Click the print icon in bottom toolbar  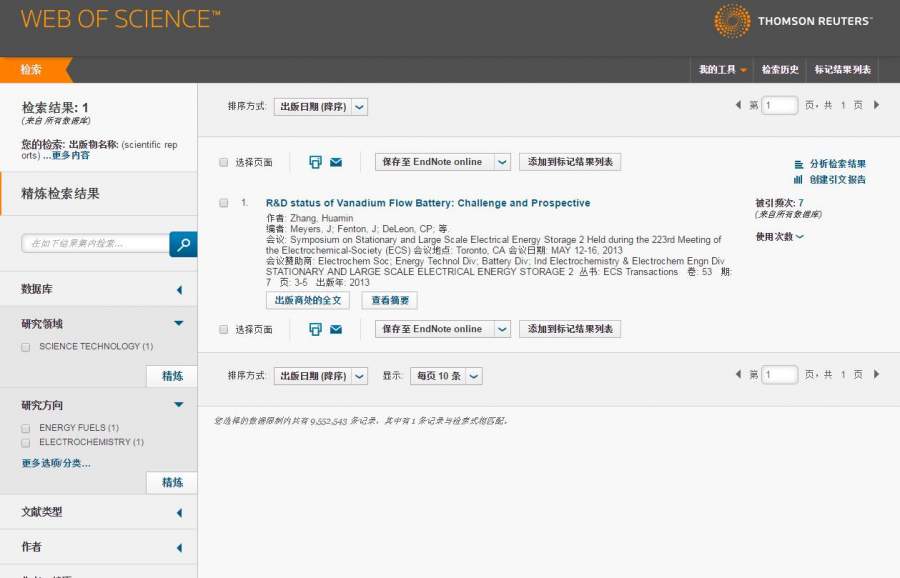click(315, 329)
